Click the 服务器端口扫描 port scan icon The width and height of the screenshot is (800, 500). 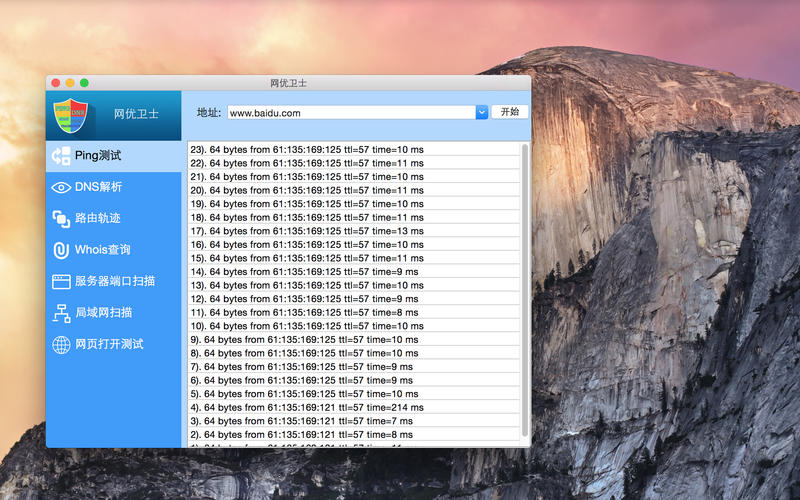[x=61, y=282]
